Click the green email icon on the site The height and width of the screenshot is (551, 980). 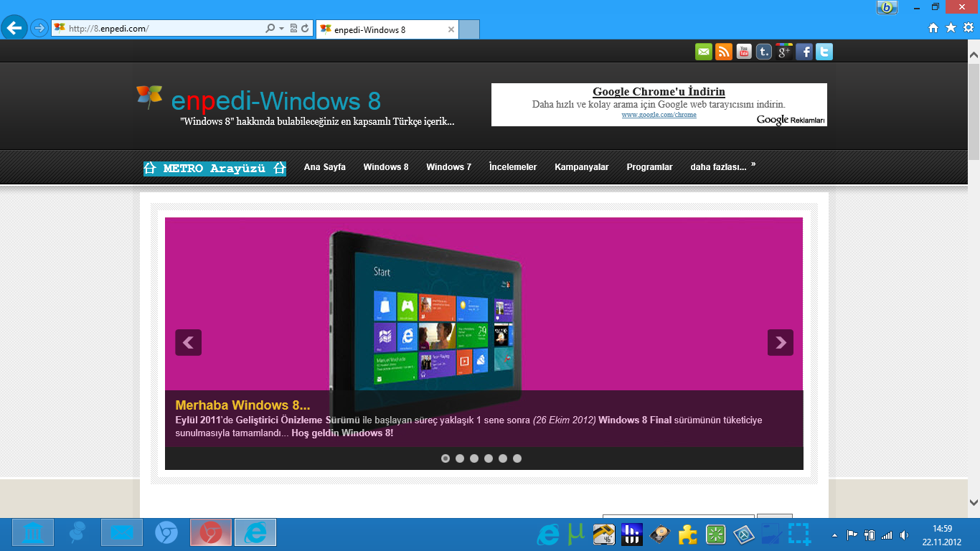(x=704, y=52)
